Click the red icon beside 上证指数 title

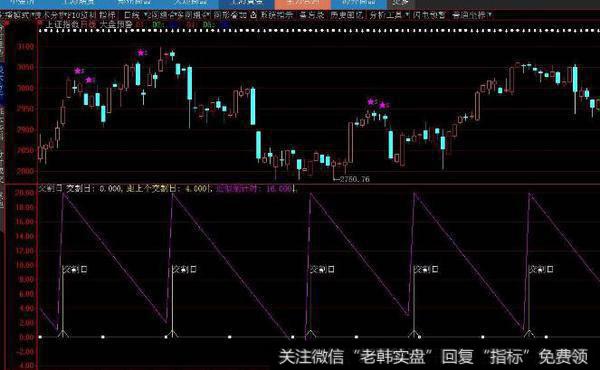point(40,24)
